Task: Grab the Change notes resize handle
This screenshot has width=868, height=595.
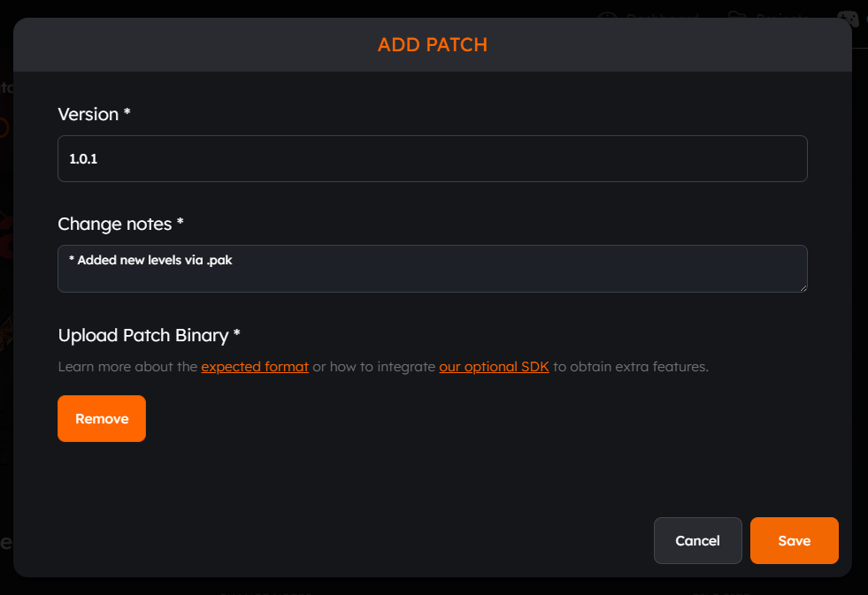Action: pos(803,288)
